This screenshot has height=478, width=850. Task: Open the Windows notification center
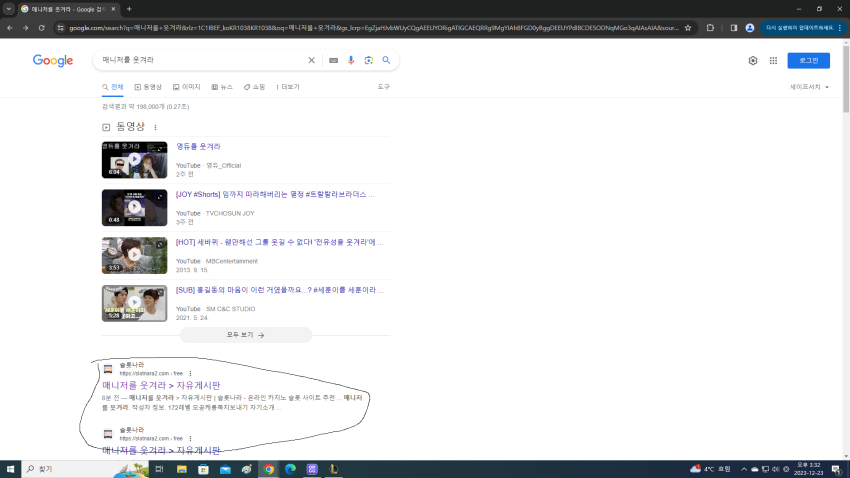point(837,469)
